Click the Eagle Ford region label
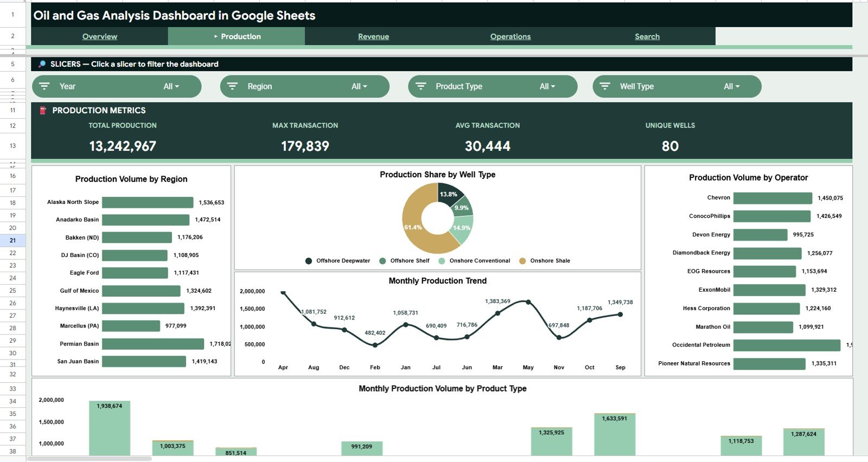The height and width of the screenshot is (462, 868). click(84, 273)
